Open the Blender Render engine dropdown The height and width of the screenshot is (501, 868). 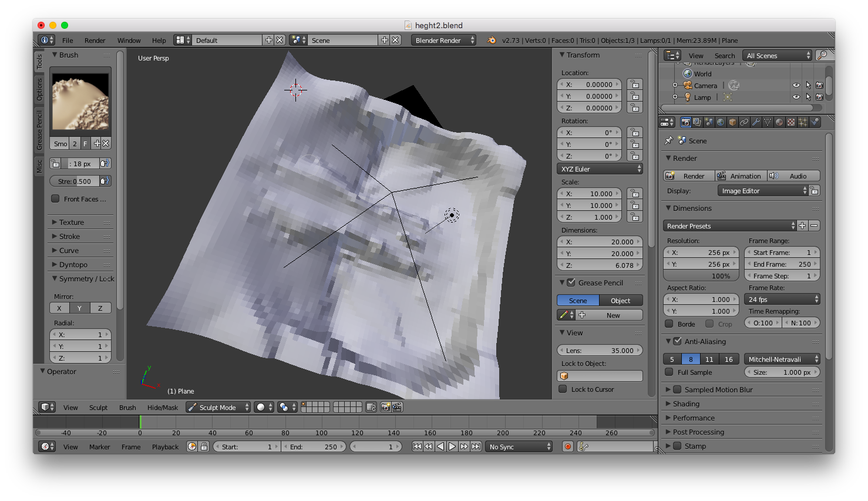(445, 41)
